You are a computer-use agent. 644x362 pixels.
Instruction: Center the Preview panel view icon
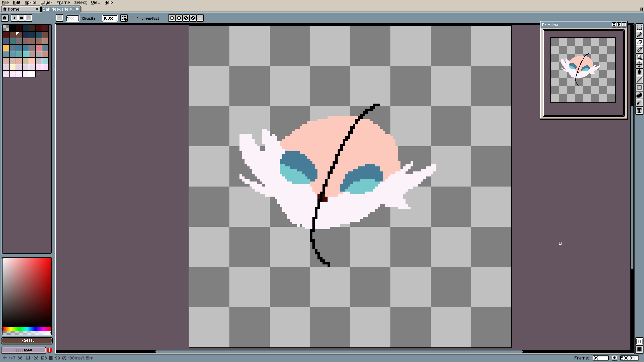614,25
